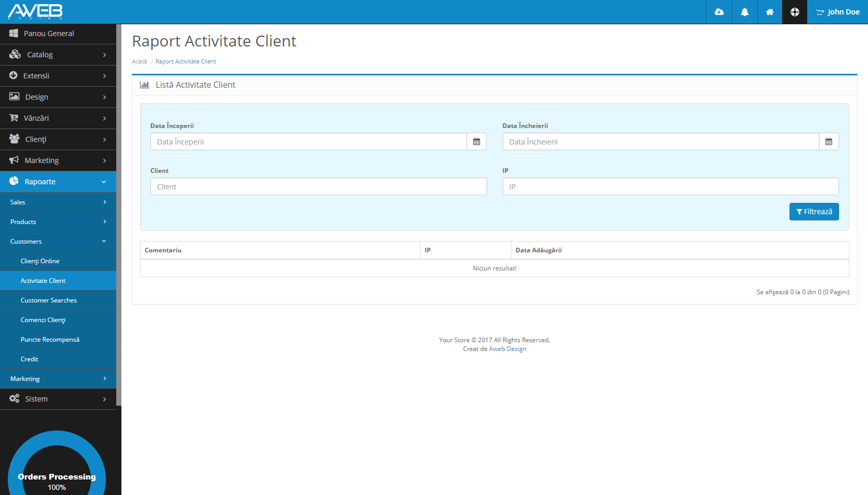
Task: Open calendar picker for Data Încheierii
Action: coord(828,142)
